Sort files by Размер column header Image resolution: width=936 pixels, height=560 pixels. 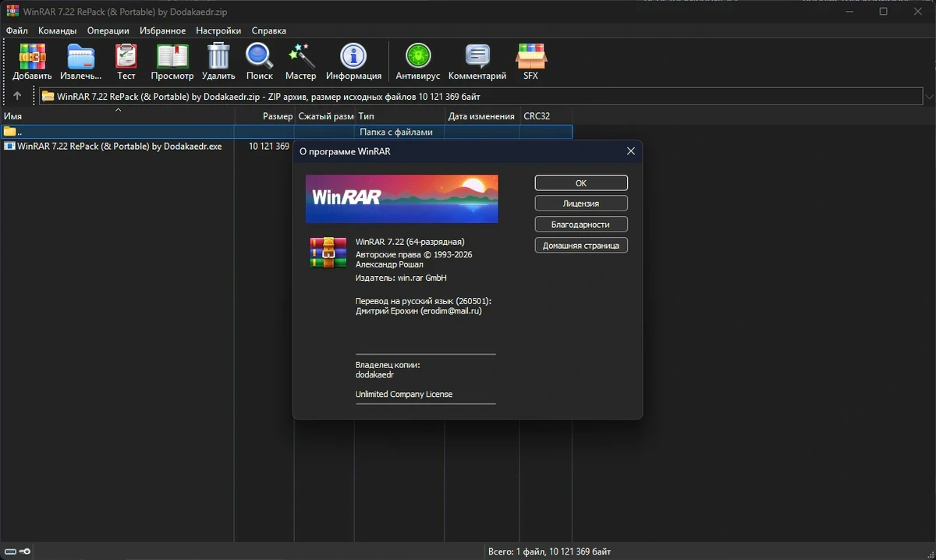[264, 116]
